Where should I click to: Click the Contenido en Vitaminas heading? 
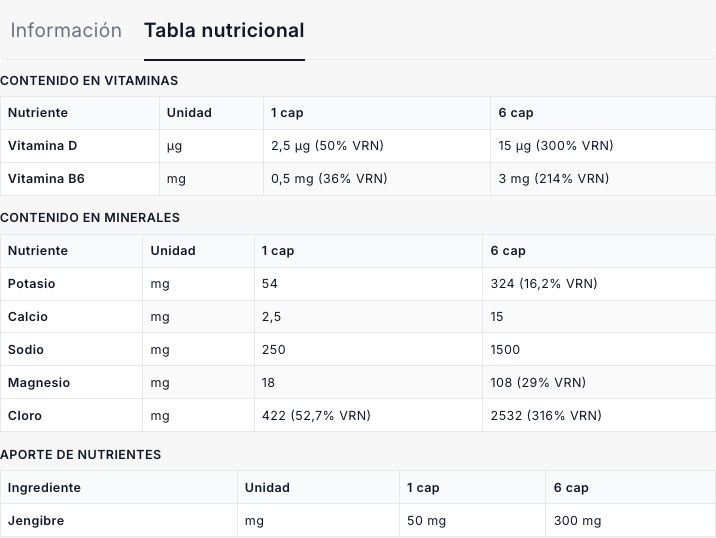coord(89,80)
